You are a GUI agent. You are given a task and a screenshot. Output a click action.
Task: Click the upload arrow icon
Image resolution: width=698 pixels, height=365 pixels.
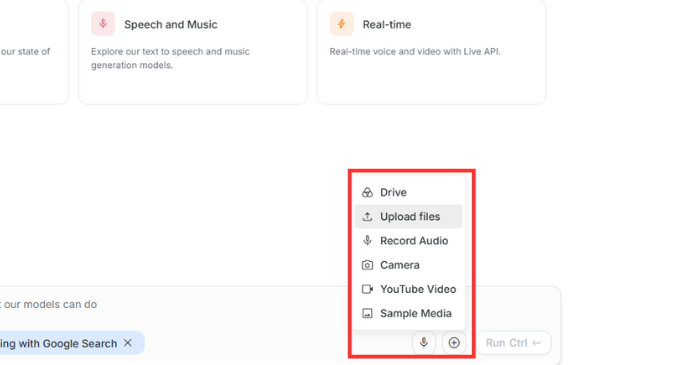(x=367, y=216)
